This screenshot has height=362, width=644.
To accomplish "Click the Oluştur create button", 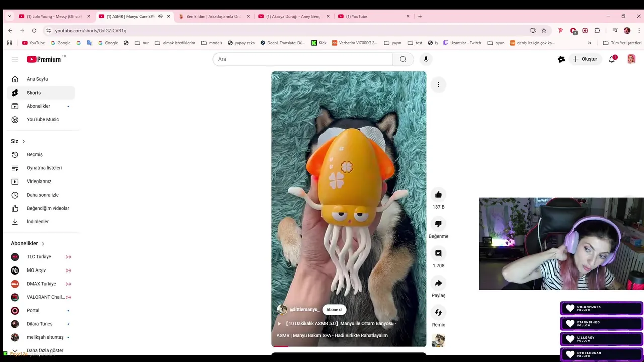I will pyautogui.click(x=585, y=59).
